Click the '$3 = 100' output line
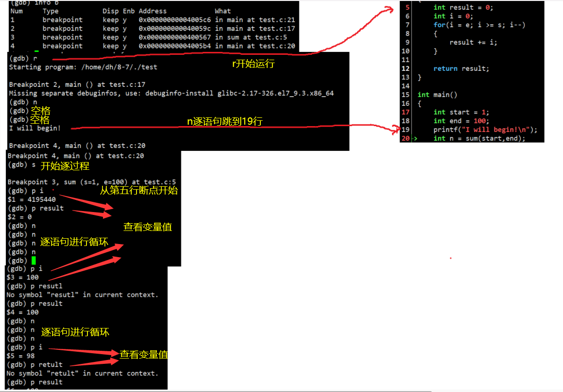563x392 pixels. (23, 277)
